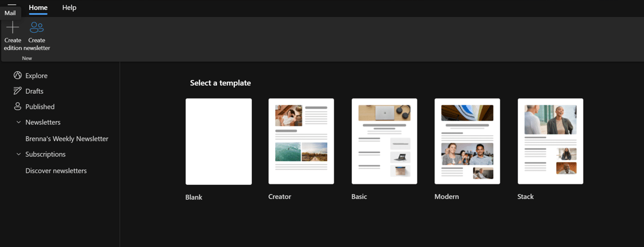Click the Explore label in sidebar

tap(37, 75)
